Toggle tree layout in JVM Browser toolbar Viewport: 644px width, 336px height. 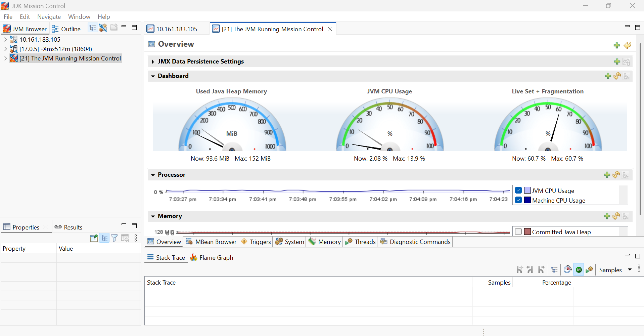[93, 28]
